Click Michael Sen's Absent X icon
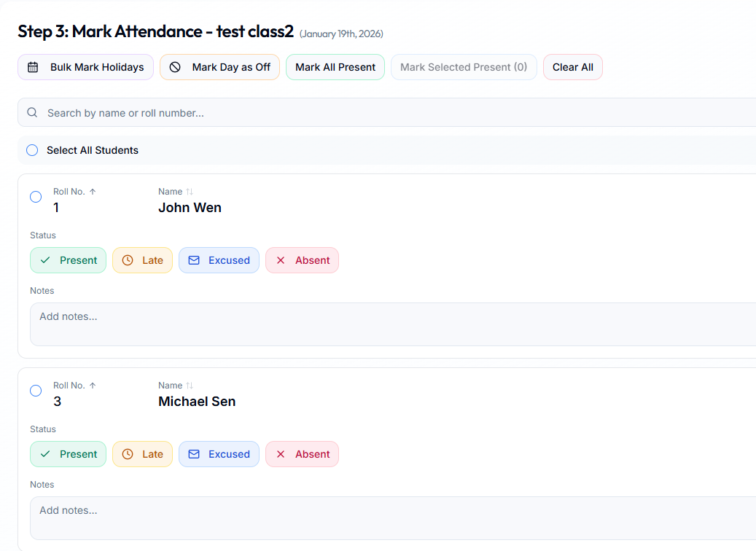 281,454
